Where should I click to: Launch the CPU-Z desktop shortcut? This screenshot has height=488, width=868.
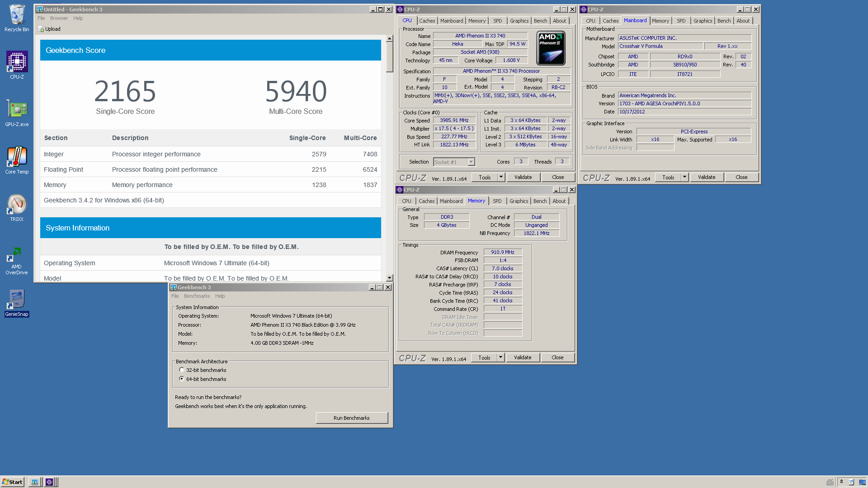pos(17,65)
